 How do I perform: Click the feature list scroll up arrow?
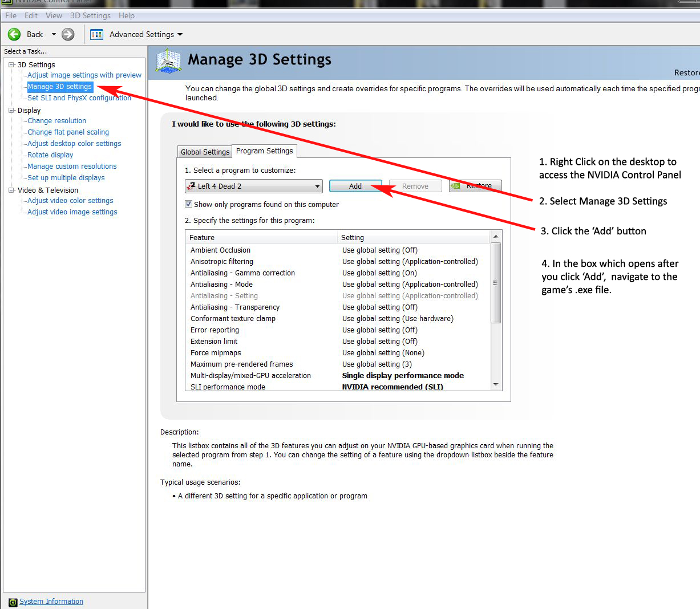(x=496, y=237)
